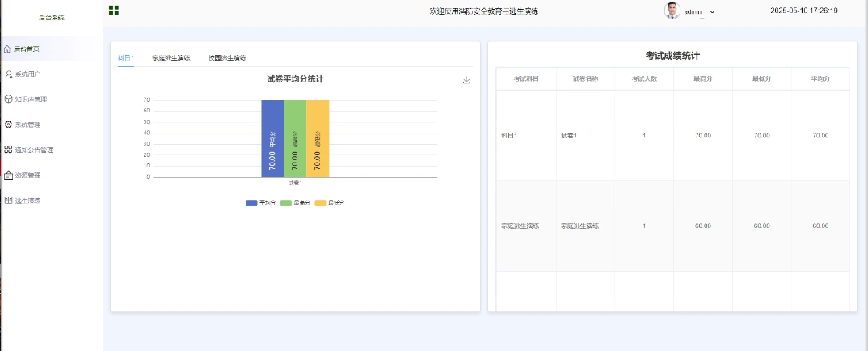Click the 考试人数 column header

[x=644, y=79]
